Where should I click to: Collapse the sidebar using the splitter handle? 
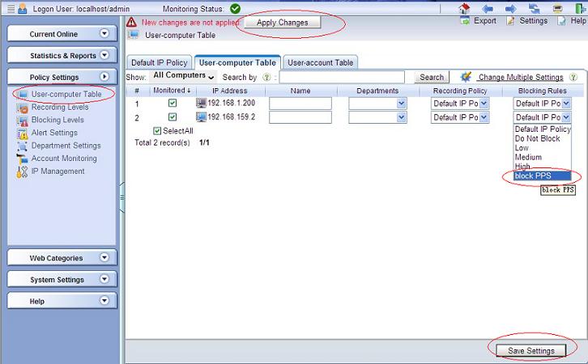121,197
